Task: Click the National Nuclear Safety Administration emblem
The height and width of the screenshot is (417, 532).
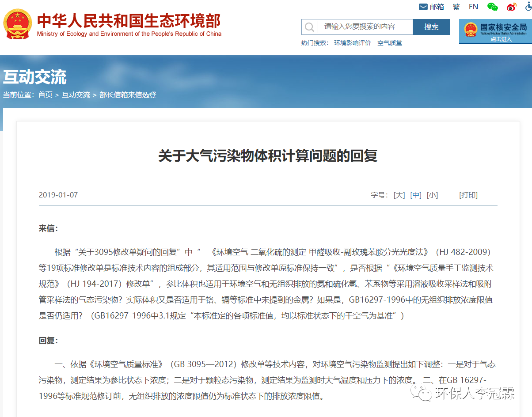Action: 470,29
